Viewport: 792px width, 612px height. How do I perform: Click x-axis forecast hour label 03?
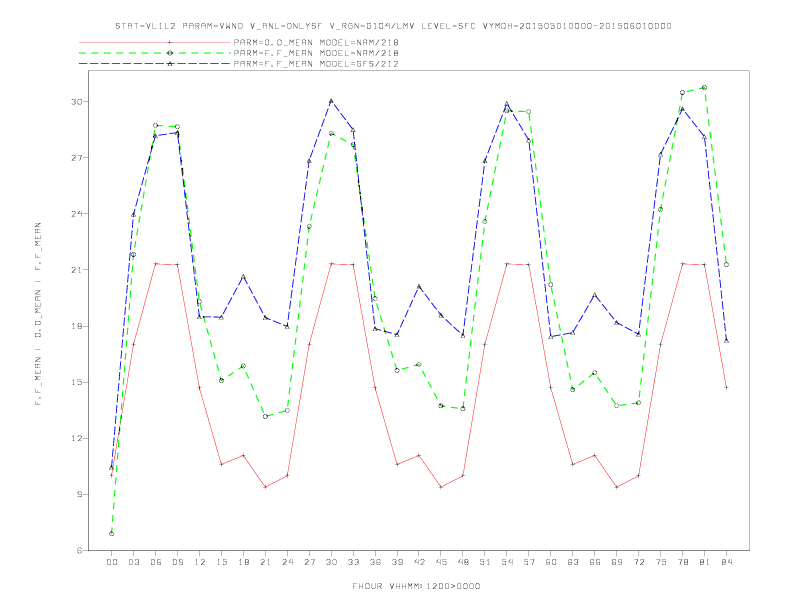click(133, 562)
